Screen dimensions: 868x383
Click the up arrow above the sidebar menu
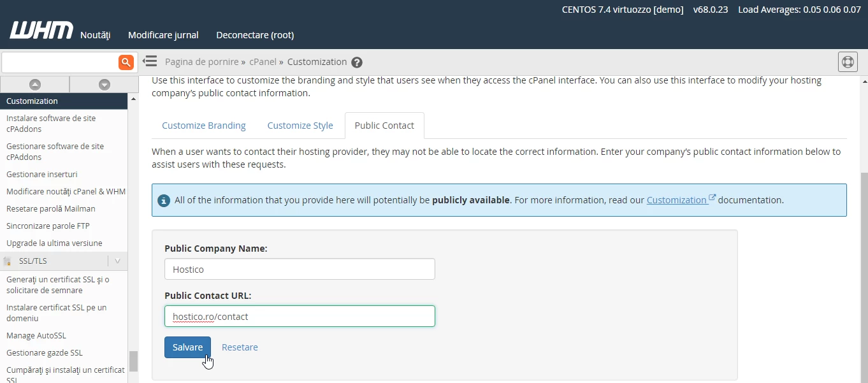pos(34,84)
